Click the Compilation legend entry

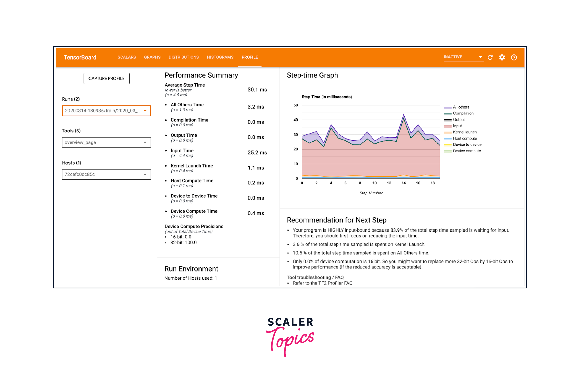(x=463, y=113)
